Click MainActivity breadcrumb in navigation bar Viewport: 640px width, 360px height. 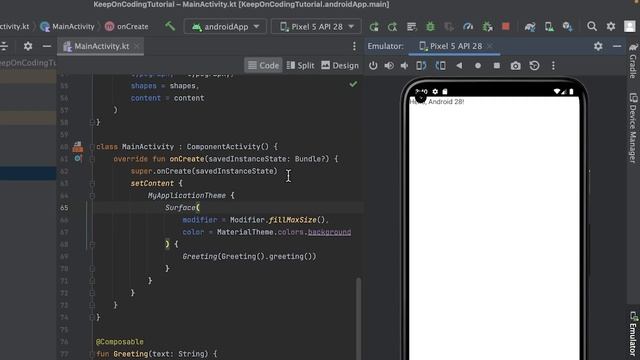68,27
